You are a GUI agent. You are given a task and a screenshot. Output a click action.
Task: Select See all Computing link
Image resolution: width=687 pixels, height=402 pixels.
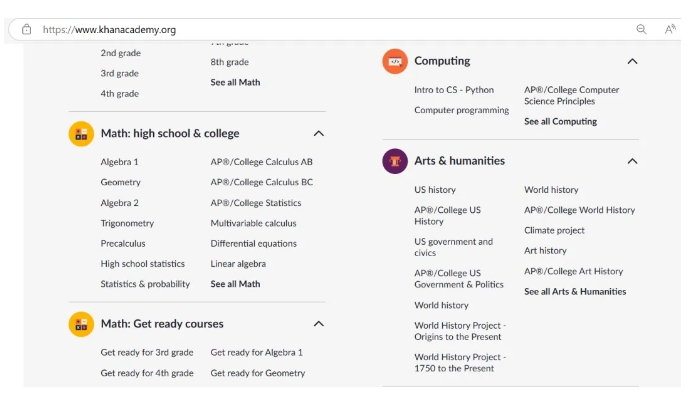(x=560, y=122)
